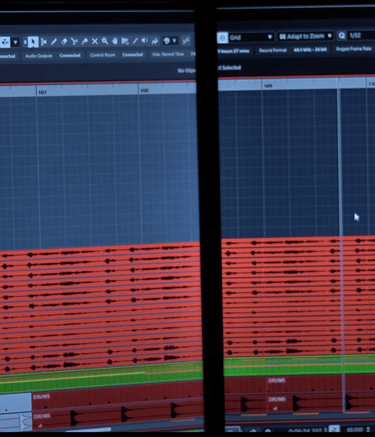Image resolution: width=375 pixels, height=437 pixels.
Task: Open the Color tool palette
Action: [x=167, y=41]
